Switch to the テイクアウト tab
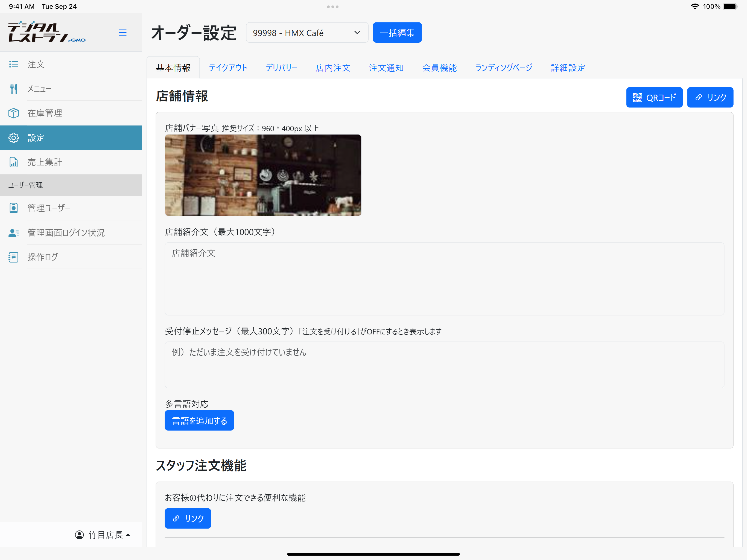The image size is (747, 560). coord(228,68)
